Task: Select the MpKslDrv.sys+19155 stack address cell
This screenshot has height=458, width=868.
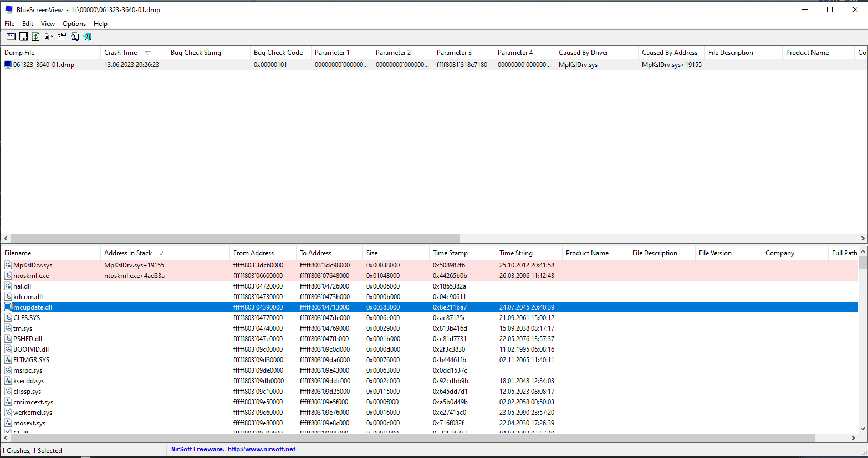Action: pos(134,265)
